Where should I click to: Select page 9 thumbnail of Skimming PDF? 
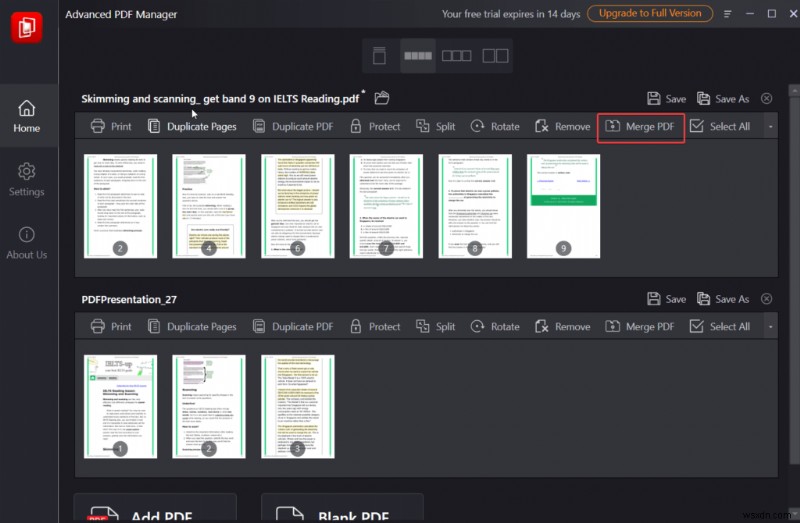point(563,206)
